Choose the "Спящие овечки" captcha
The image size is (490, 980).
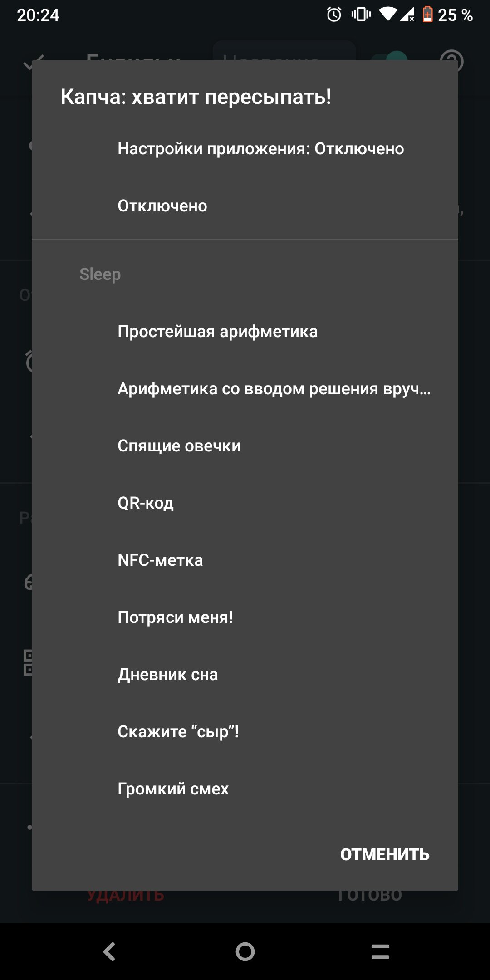click(245, 446)
